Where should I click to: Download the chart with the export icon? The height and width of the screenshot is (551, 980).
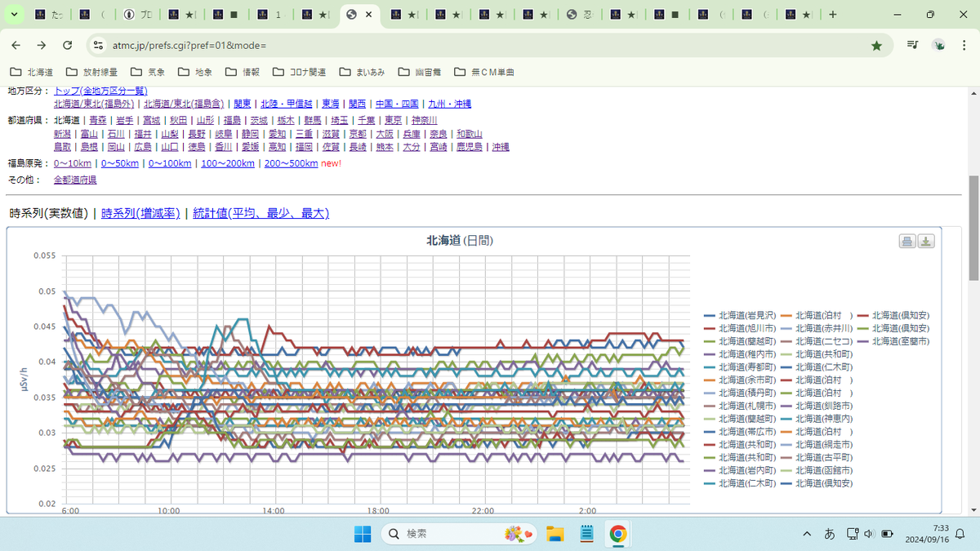(x=926, y=241)
